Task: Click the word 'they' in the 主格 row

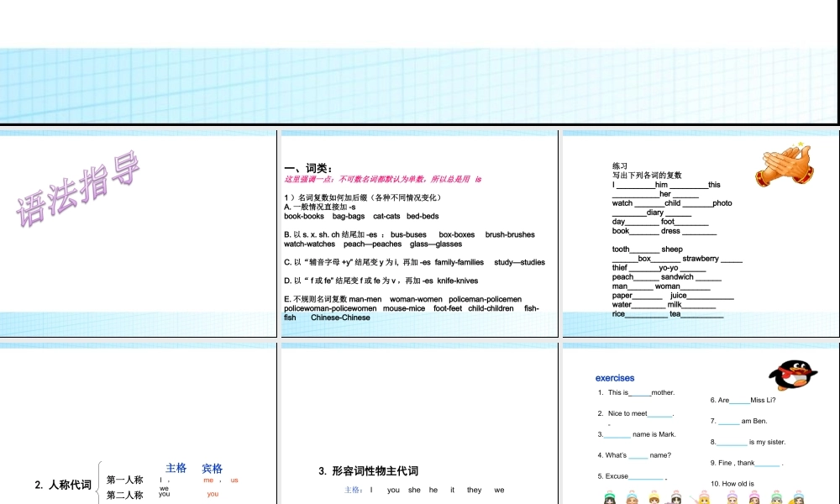Action: click(474, 490)
